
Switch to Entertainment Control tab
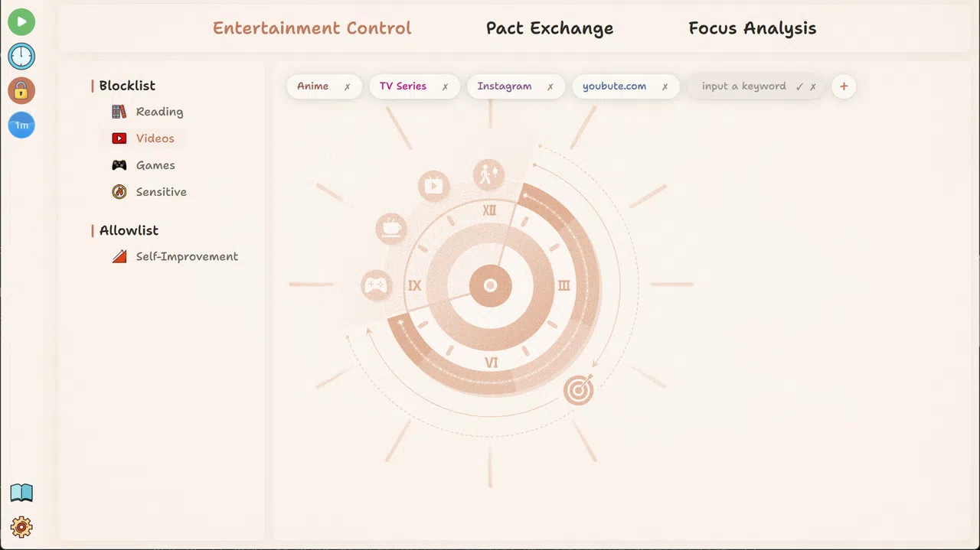point(312,28)
